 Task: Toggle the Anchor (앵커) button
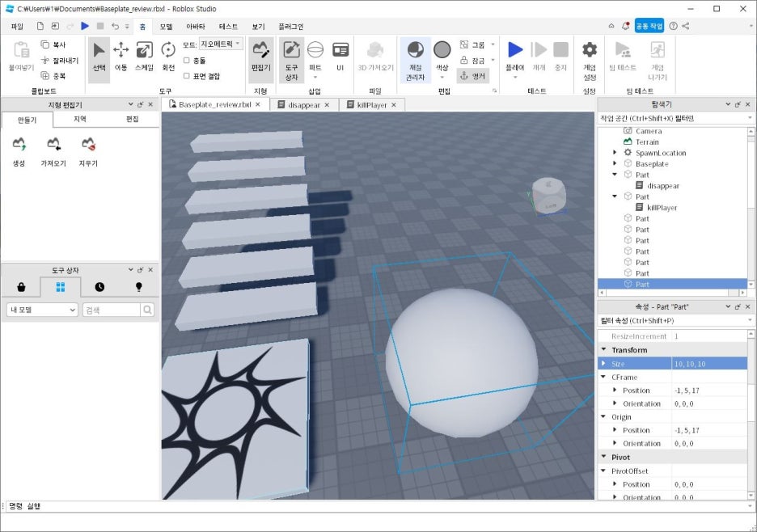pyautogui.click(x=472, y=76)
